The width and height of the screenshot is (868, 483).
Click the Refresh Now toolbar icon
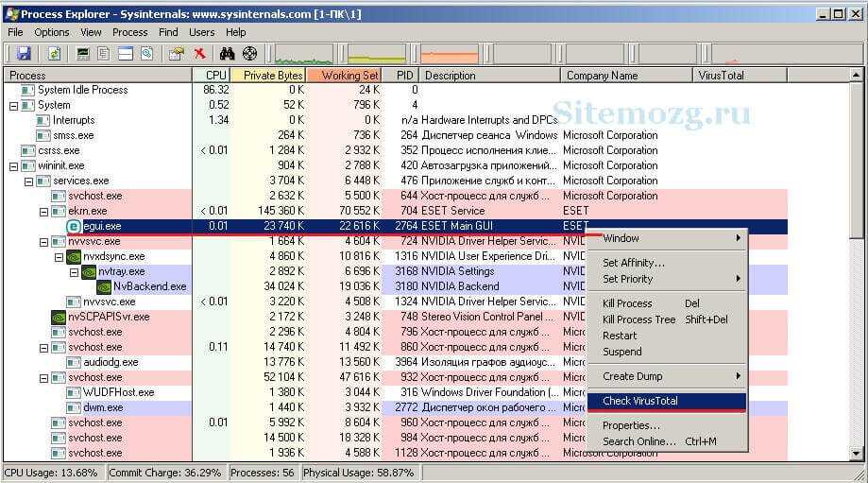point(55,54)
